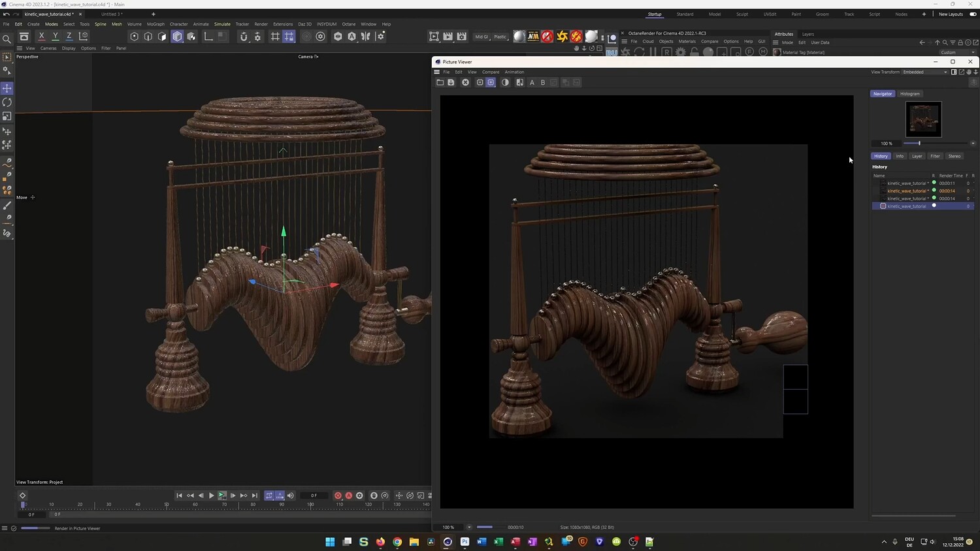The image size is (980, 551).
Task: Open the MoGraph menu
Action: (155, 24)
